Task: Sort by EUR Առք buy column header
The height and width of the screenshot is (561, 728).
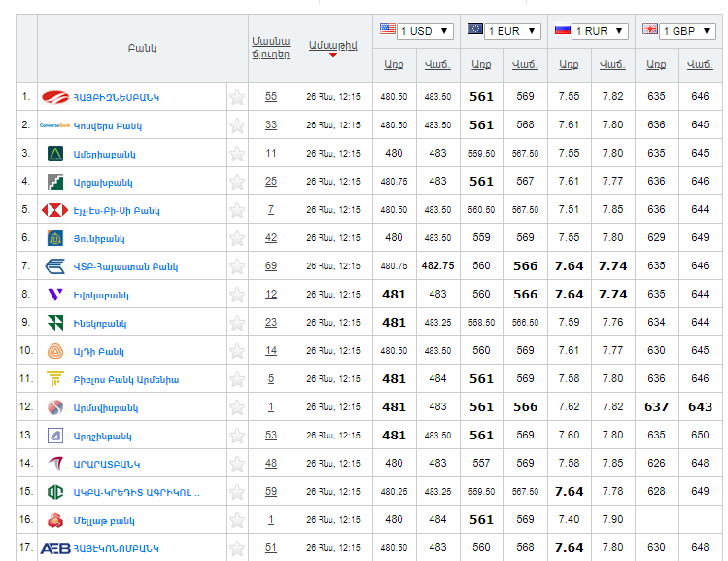Action: [x=481, y=65]
